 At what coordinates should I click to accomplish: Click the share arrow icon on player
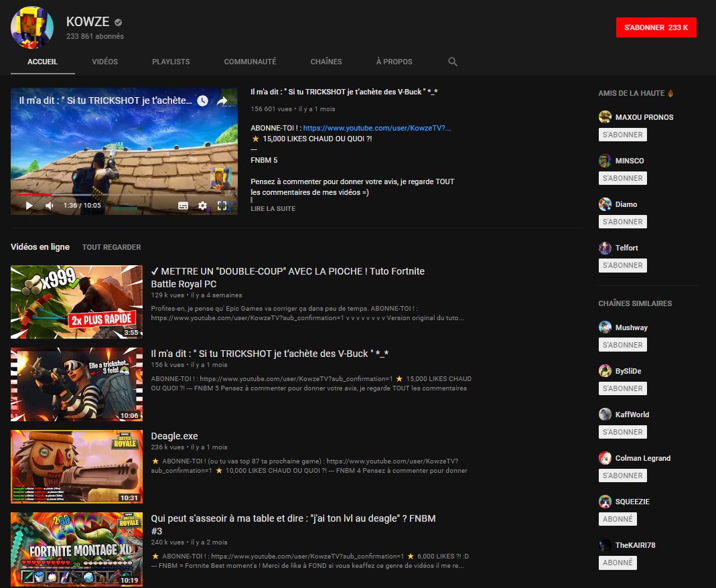point(222,101)
